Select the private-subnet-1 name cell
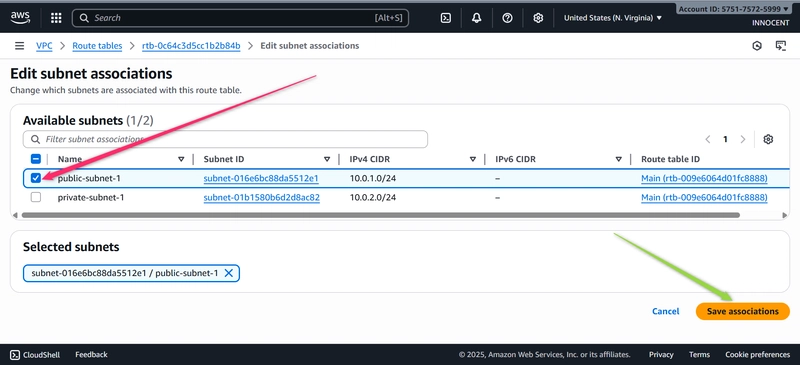The image size is (800, 365). [x=91, y=198]
